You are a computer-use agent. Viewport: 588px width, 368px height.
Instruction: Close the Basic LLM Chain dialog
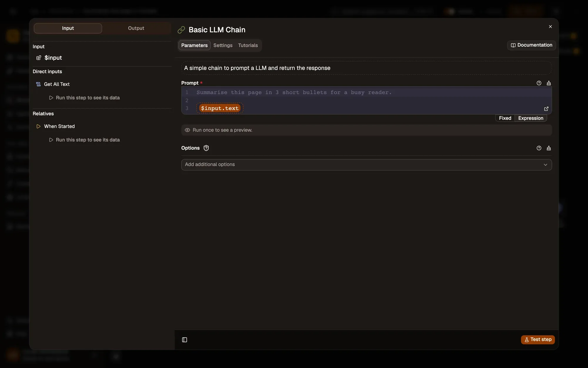point(550,26)
